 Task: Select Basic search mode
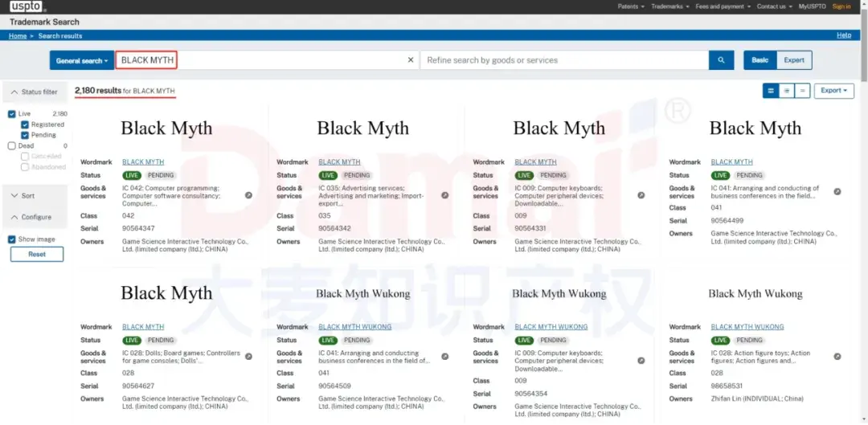(x=760, y=60)
